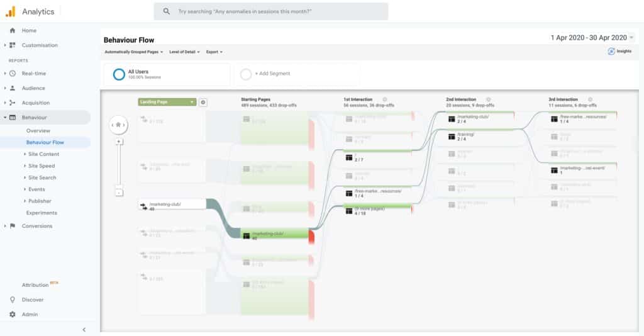Click the Analytics title text

click(38, 11)
